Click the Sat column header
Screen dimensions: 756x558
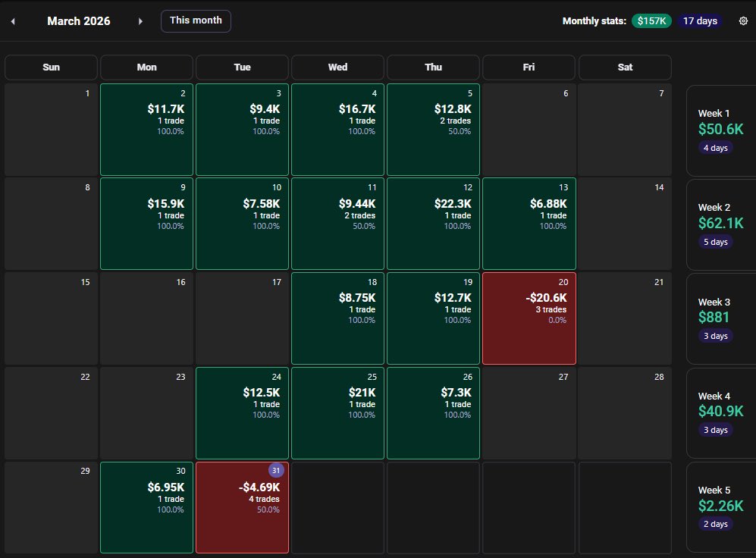point(625,67)
